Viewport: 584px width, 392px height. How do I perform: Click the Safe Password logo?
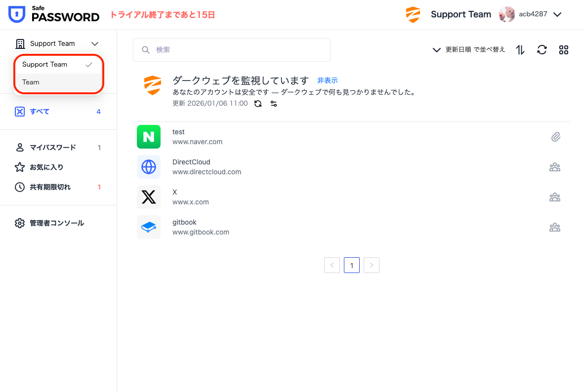[54, 15]
